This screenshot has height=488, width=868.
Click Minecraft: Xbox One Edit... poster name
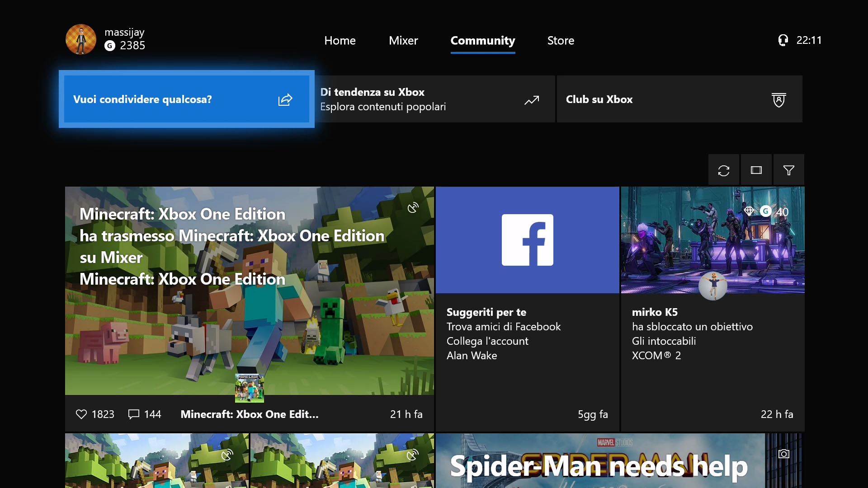tap(250, 414)
